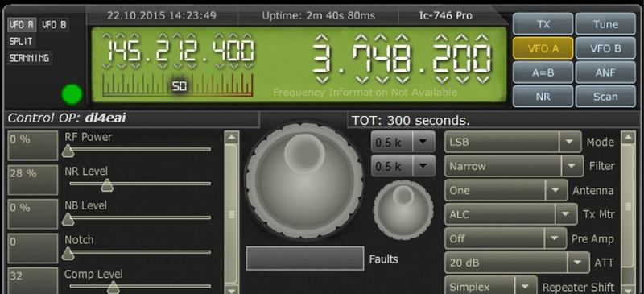Open 0.5 k step dropdown above small knob
The width and height of the screenshot is (644, 294).
pyautogui.click(x=403, y=166)
